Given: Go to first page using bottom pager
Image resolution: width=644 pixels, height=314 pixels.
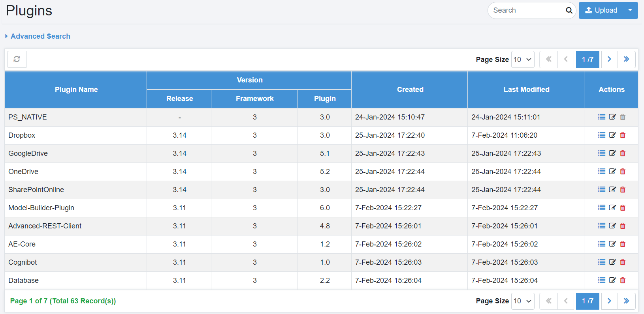Looking at the screenshot, I should [x=548, y=301].
